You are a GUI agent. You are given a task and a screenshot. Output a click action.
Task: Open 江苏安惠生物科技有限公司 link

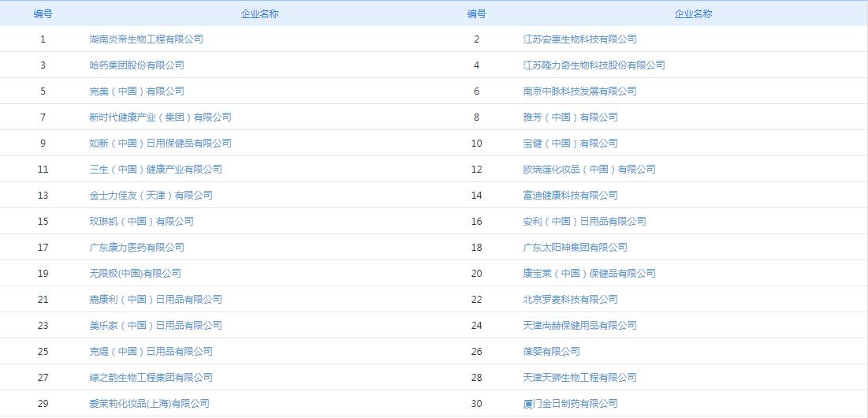pos(579,39)
